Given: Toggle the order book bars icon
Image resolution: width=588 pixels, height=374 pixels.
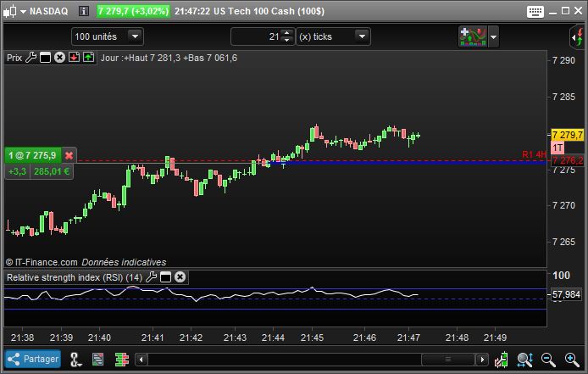Looking at the screenshot, I should pos(121,360).
